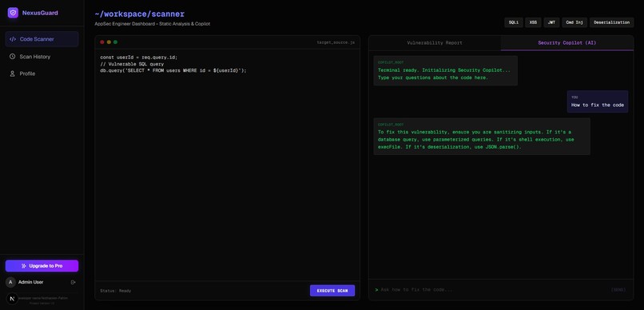Load the Cmd Inj sample snippet
Viewport: 644px width, 310px height.
coord(574,22)
